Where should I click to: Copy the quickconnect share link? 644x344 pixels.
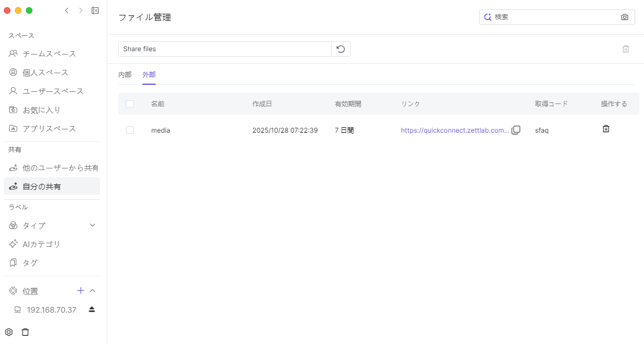coord(516,130)
